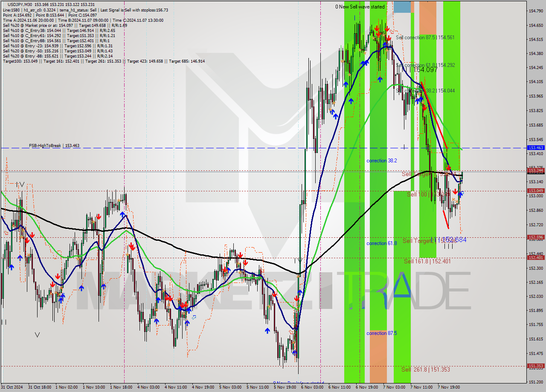This screenshot has width=546, height=392.
Task: Click the blue 'correction 87.5' label
Action: [x=382, y=333]
